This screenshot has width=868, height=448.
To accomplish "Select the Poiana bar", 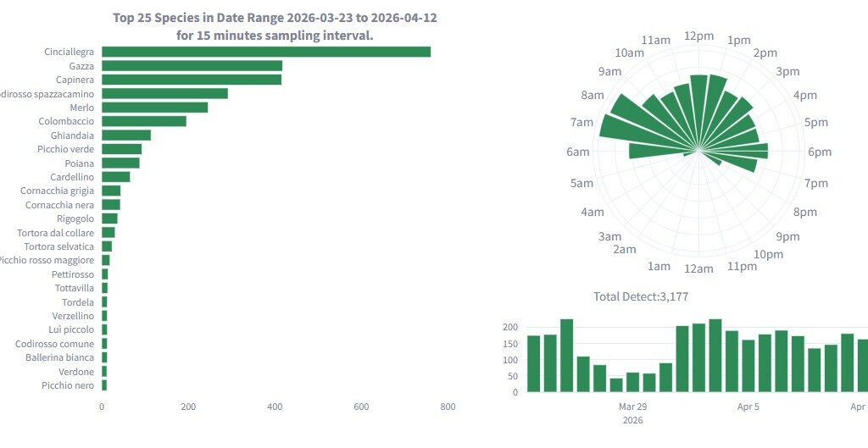I will [x=120, y=163].
